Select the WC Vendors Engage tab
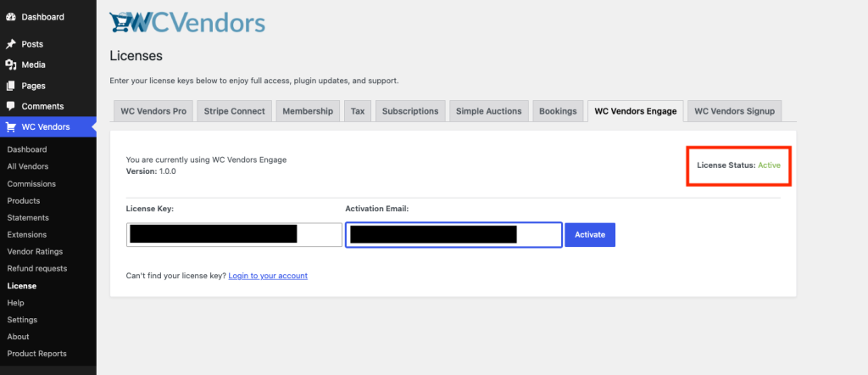This screenshot has width=868, height=375. [x=636, y=111]
